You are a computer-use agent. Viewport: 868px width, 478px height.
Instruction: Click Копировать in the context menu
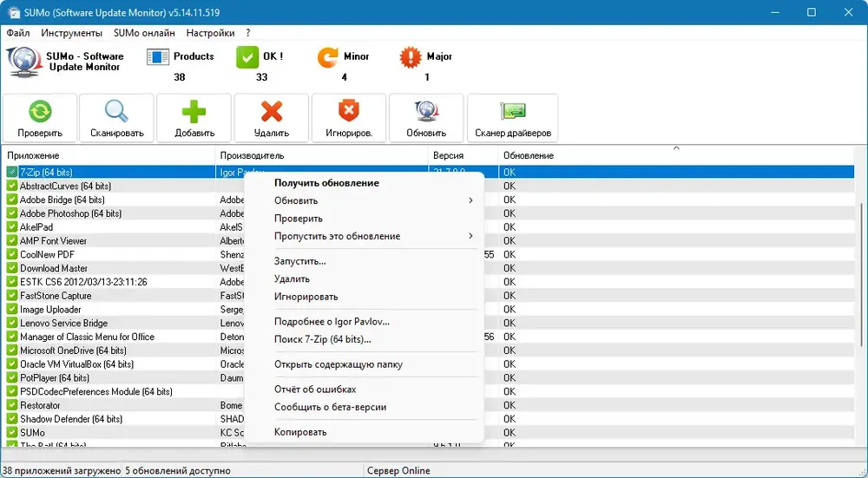[x=300, y=432]
